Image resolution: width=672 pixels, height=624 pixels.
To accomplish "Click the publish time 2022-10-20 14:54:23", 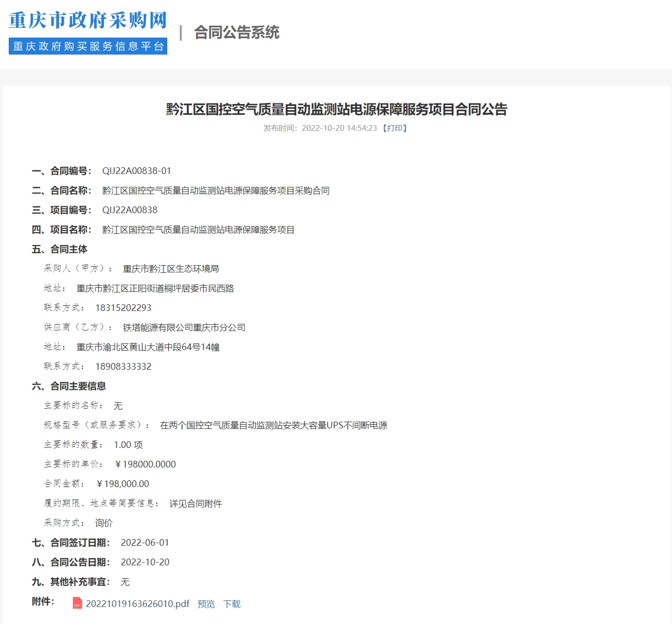I will tap(339, 128).
